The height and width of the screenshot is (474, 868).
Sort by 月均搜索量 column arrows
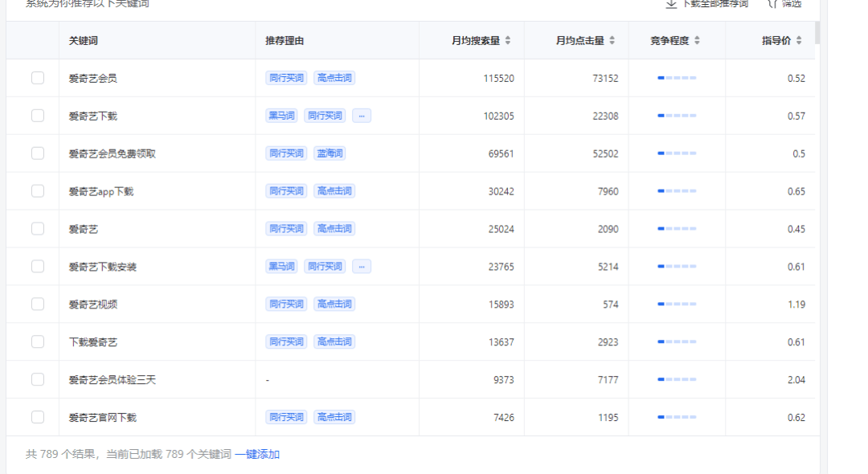tap(508, 40)
